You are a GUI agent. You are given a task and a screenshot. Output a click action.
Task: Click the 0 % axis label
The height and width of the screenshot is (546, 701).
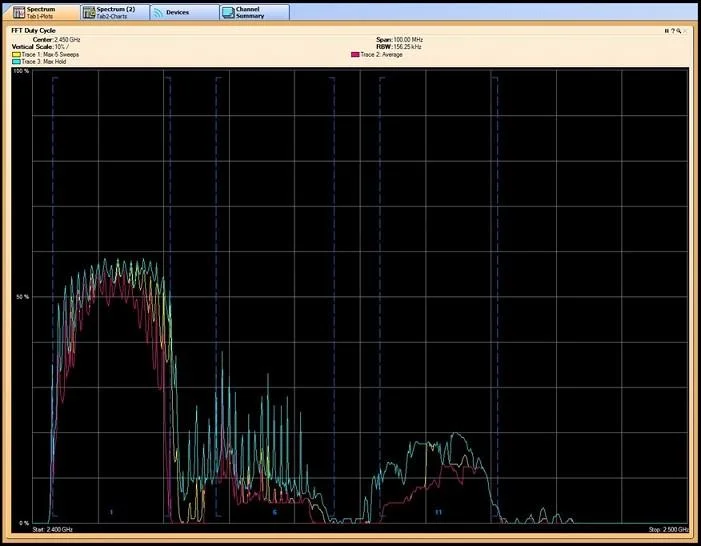point(24,523)
